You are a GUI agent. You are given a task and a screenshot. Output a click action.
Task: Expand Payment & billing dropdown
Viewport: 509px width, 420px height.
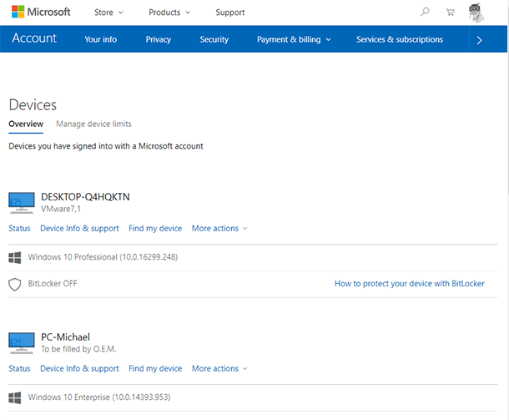coord(294,39)
